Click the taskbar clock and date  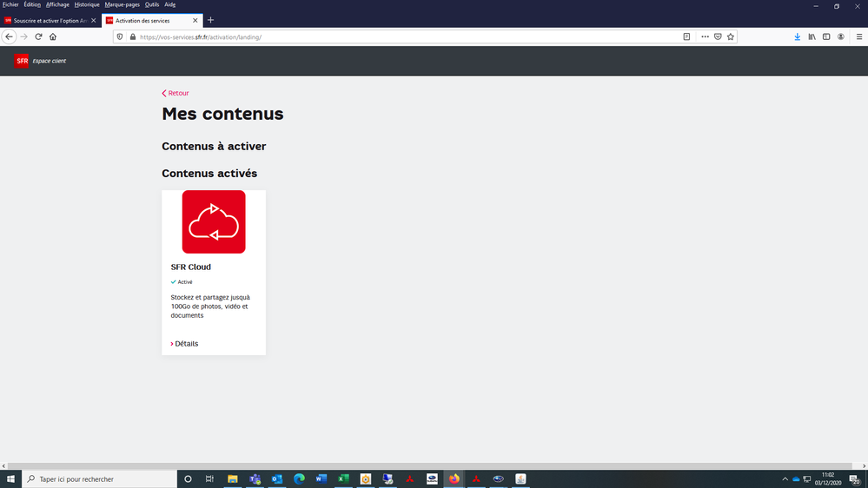click(827, 478)
